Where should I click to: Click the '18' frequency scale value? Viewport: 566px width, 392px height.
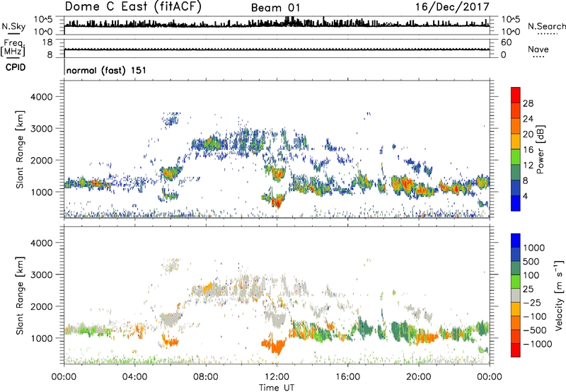[x=47, y=42]
